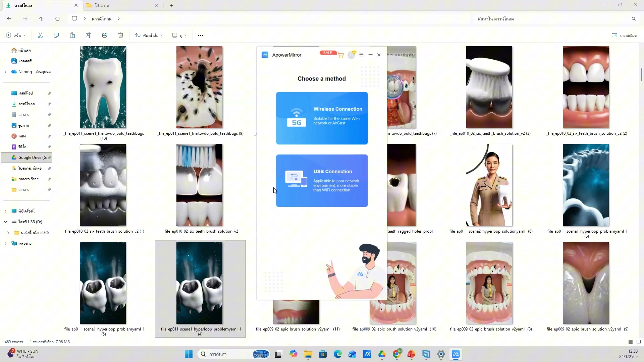Open the See more toolbar menu

[x=200, y=35]
